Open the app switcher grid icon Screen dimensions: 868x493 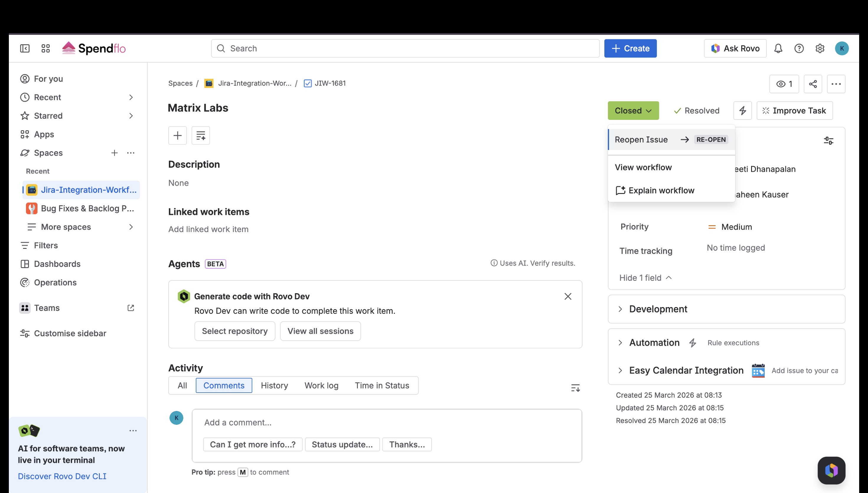pyautogui.click(x=46, y=48)
